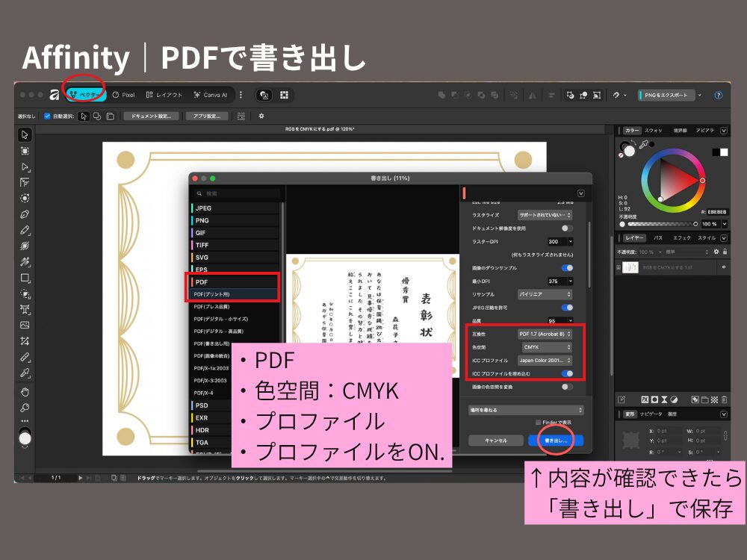
Task: Open the ICCプロファイル Japan Color dropdown
Action: 545,361
